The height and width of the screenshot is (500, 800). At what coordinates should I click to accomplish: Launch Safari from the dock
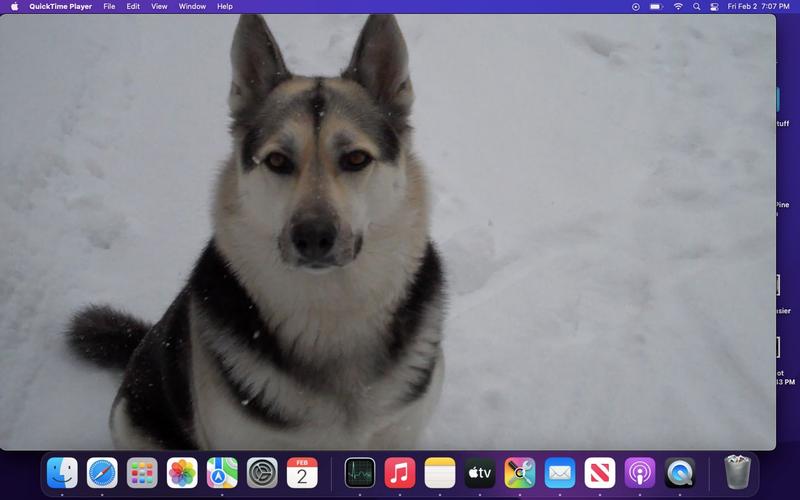coord(102,472)
